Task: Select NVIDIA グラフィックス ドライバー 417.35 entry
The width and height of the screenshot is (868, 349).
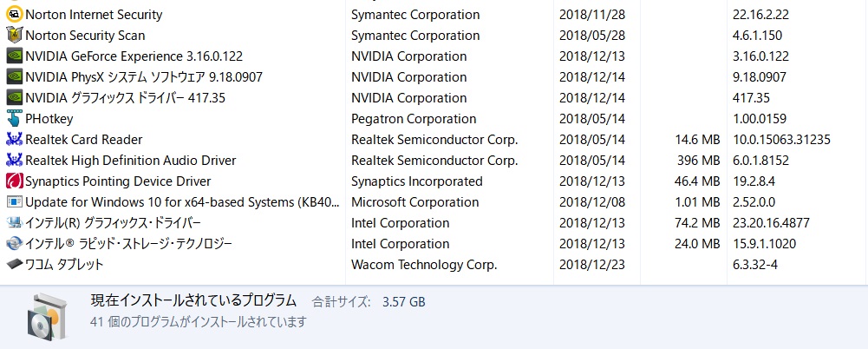Action: click(x=125, y=98)
